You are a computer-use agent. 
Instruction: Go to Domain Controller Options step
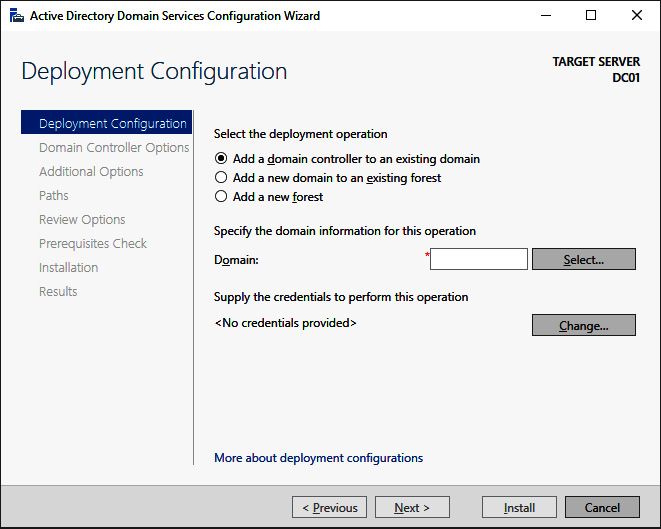pyautogui.click(x=114, y=148)
